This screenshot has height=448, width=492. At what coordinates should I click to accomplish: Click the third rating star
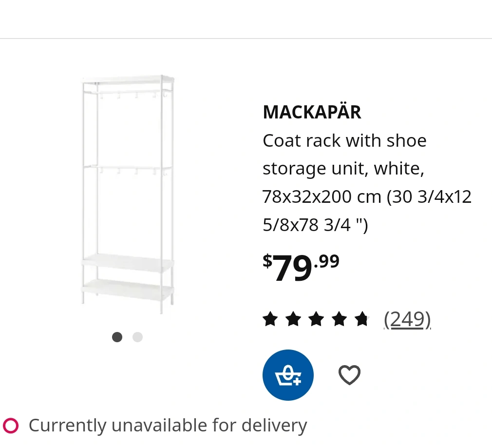[316, 319]
